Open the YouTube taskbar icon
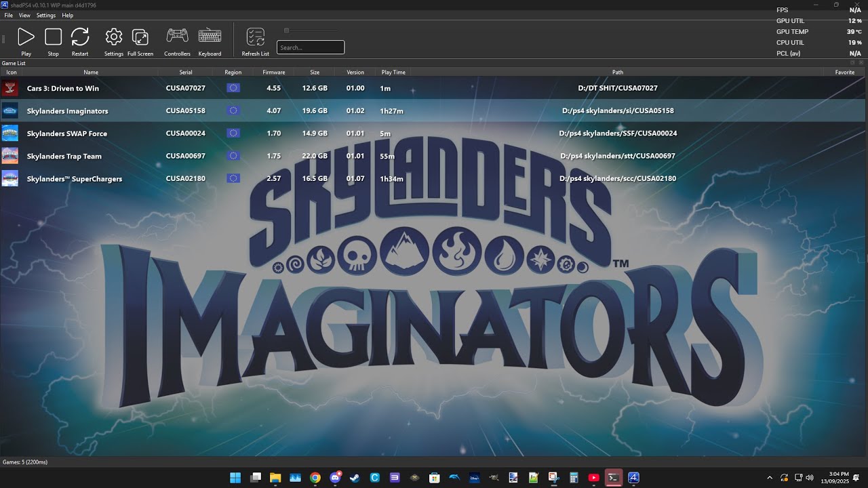The width and height of the screenshot is (868, 488). click(594, 478)
